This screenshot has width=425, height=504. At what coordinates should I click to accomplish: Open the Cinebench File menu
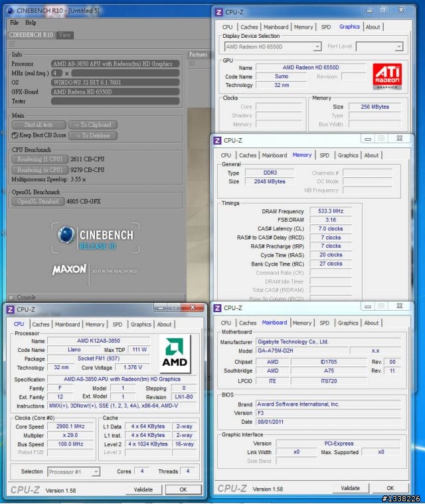[x=14, y=23]
